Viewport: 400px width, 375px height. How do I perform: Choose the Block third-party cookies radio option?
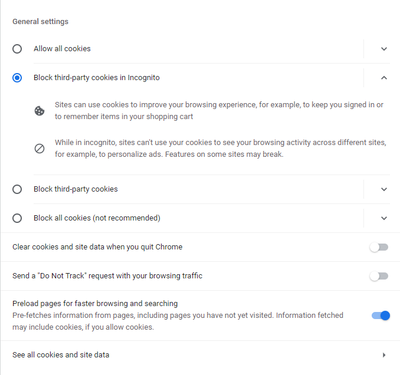[17, 189]
